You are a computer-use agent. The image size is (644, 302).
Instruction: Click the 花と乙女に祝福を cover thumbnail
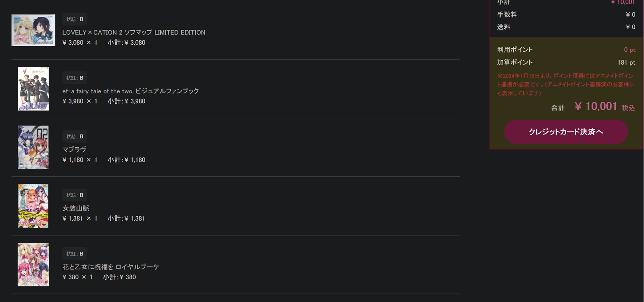pyautogui.click(x=33, y=264)
